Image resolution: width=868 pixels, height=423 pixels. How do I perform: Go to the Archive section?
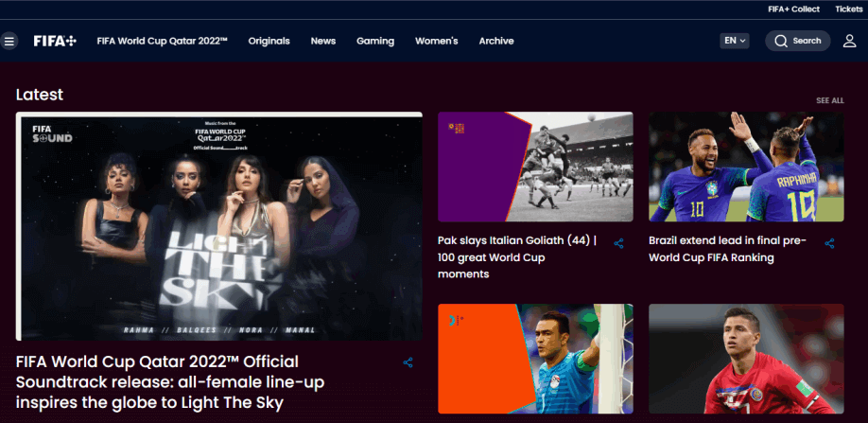(496, 41)
